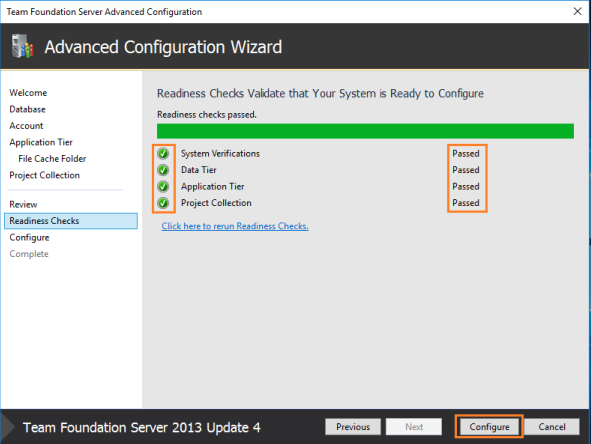
Task: Select the highlighted Readiness Checks step
Action: (x=71, y=221)
